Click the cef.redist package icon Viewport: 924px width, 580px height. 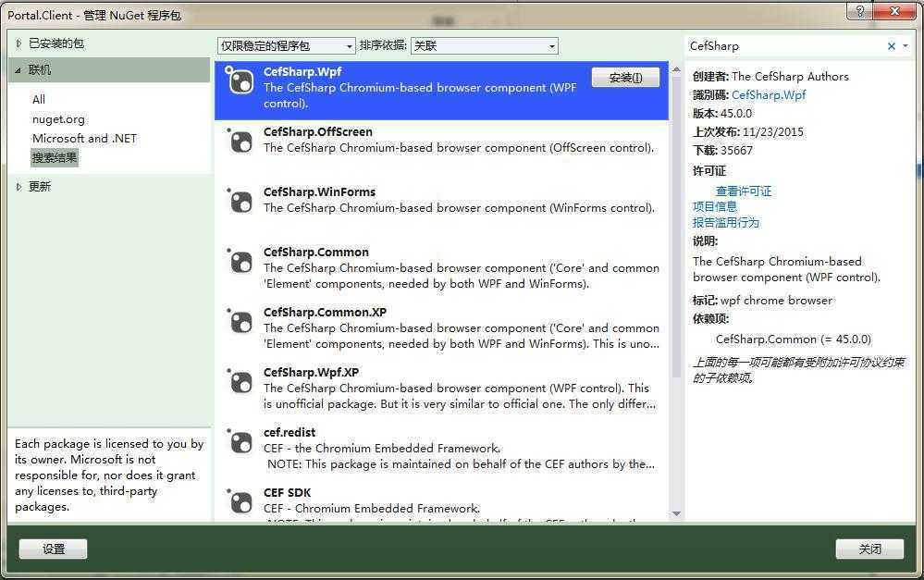click(x=240, y=442)
